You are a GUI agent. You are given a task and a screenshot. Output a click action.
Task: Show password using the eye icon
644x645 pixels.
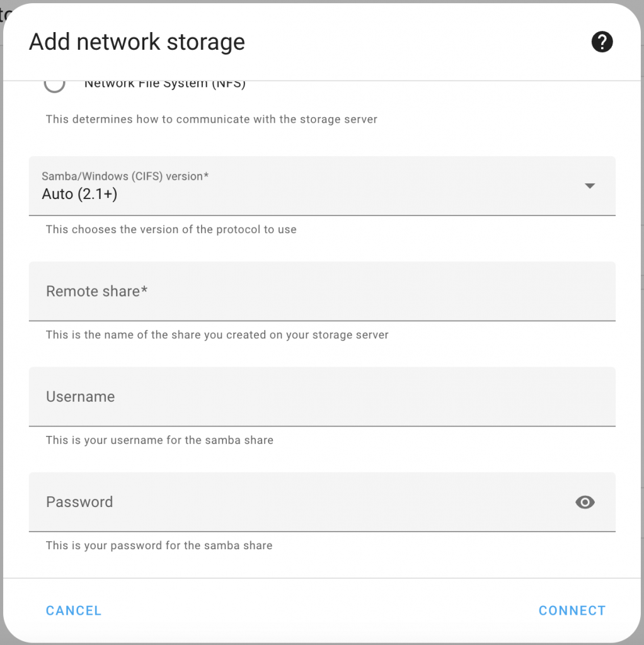[585, 502]
